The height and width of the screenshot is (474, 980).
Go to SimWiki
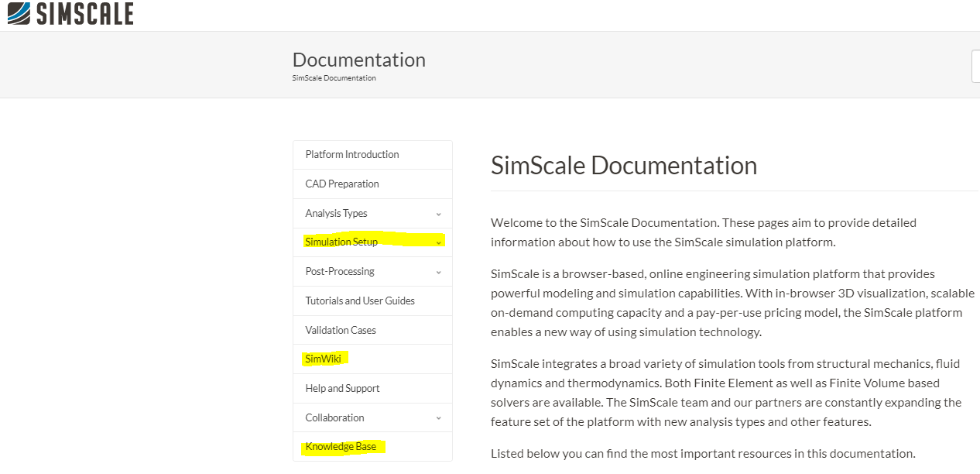coord(324,359)
